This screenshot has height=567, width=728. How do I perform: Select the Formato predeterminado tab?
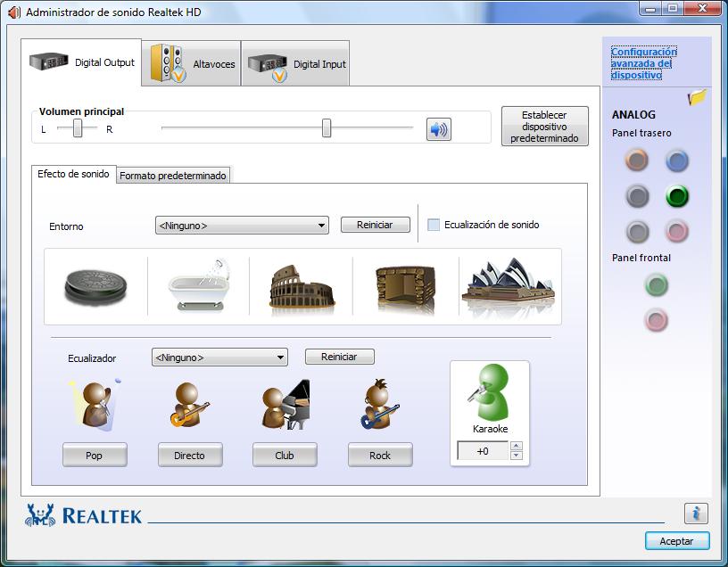click(173, 176)
